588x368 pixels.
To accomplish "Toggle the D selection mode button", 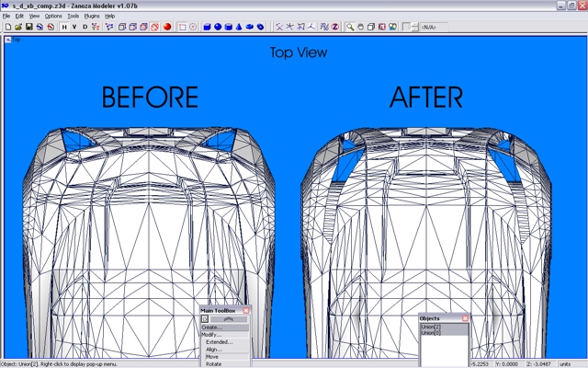I will [85, 27].
